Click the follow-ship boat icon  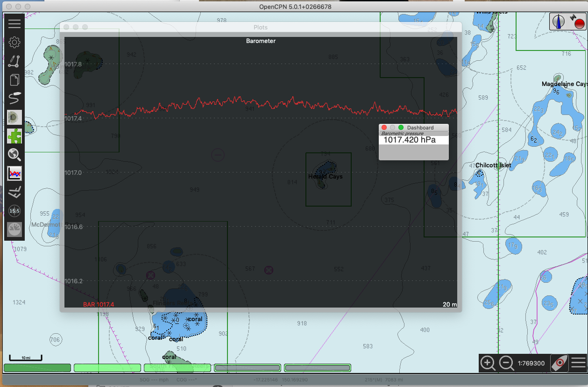coord(560,363)
